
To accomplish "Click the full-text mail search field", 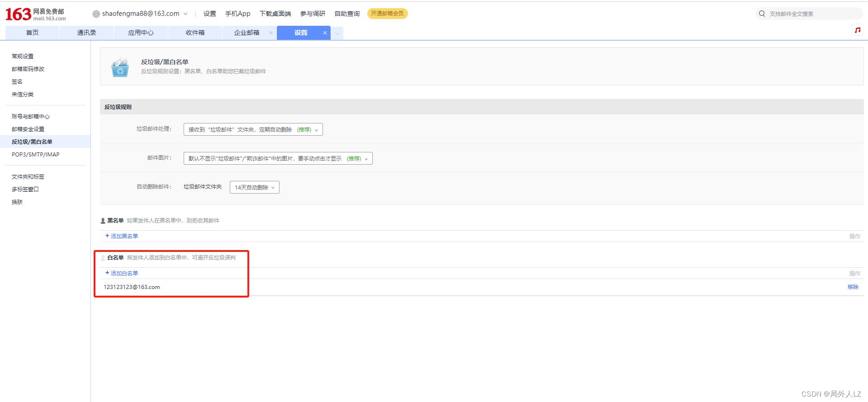I will tap(809, 14).
